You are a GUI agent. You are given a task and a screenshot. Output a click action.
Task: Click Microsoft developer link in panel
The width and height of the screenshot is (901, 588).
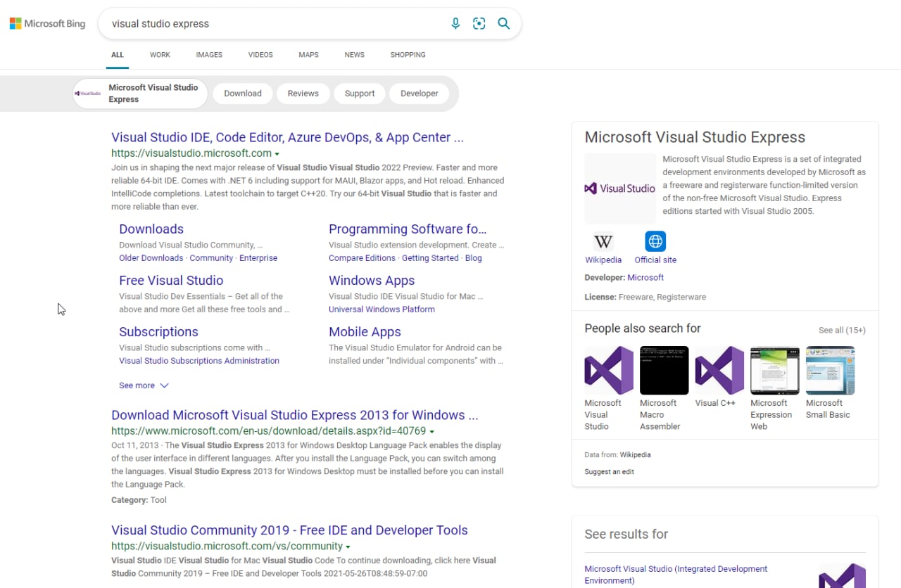tap(645, 278)
